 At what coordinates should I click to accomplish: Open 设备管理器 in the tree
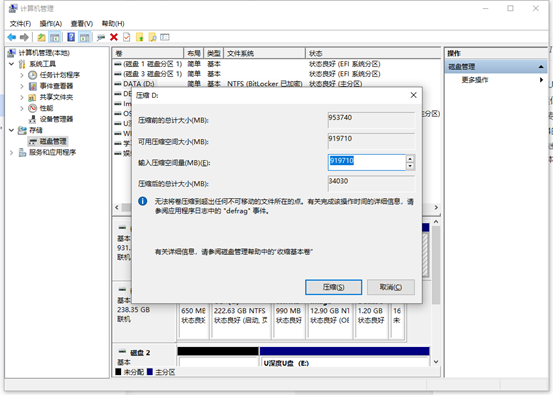[x=56, y=119]
